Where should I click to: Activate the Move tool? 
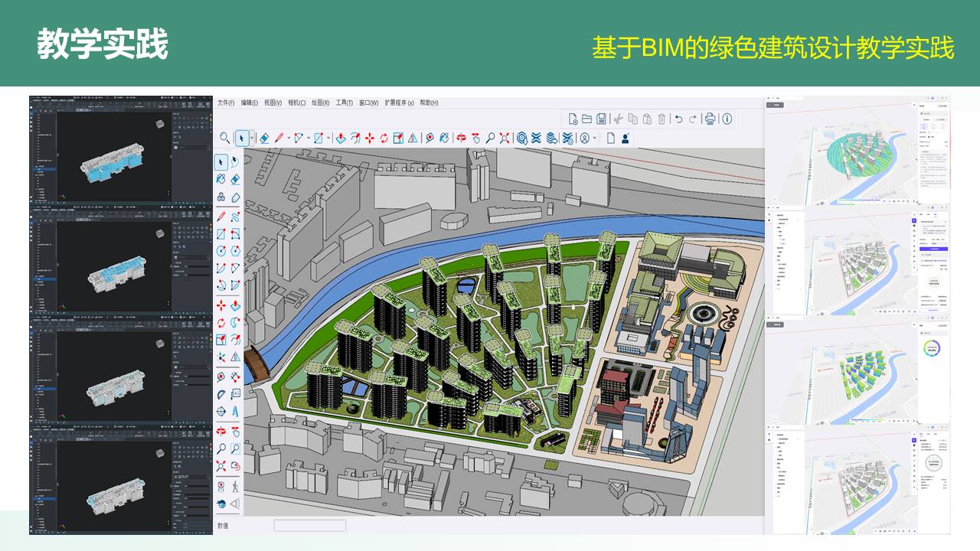pyautogui.click(x=368, y=138)
